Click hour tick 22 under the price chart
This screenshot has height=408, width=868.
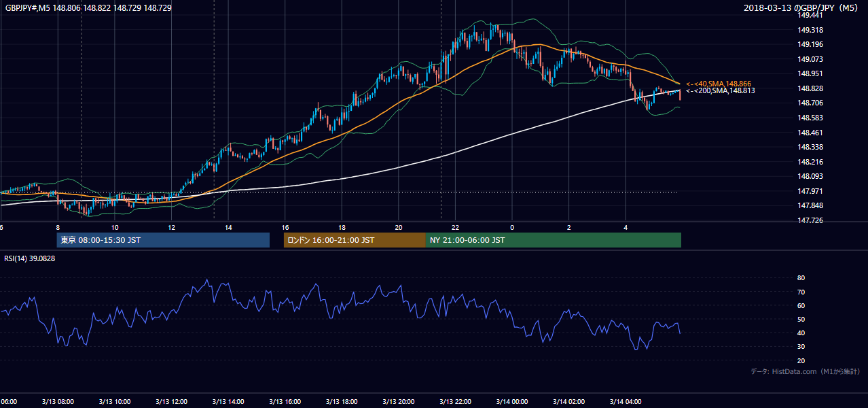tap(455, 228)
